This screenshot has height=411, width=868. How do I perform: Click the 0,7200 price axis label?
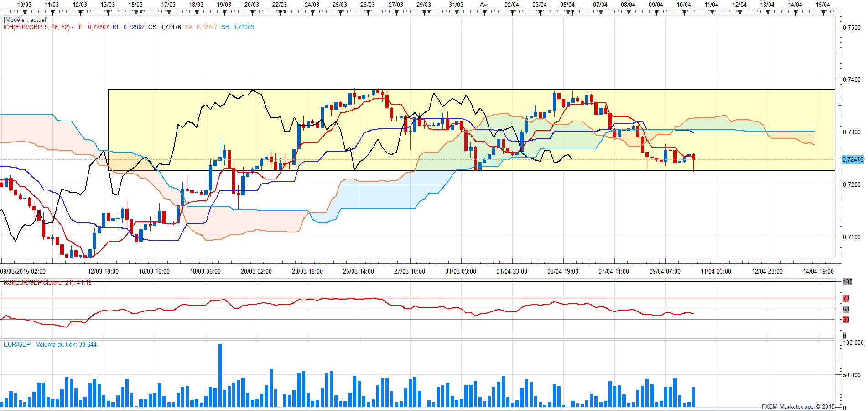[x=852, y=184]
